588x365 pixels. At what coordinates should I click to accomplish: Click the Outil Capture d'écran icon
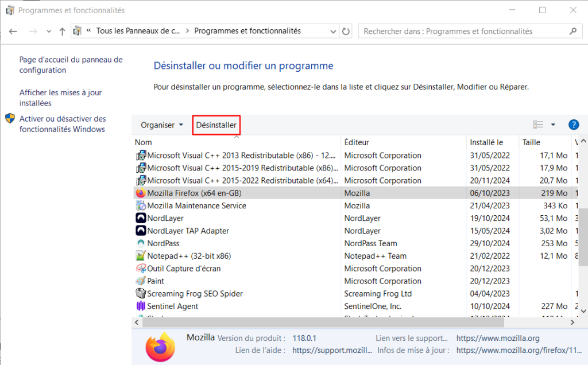141,269
